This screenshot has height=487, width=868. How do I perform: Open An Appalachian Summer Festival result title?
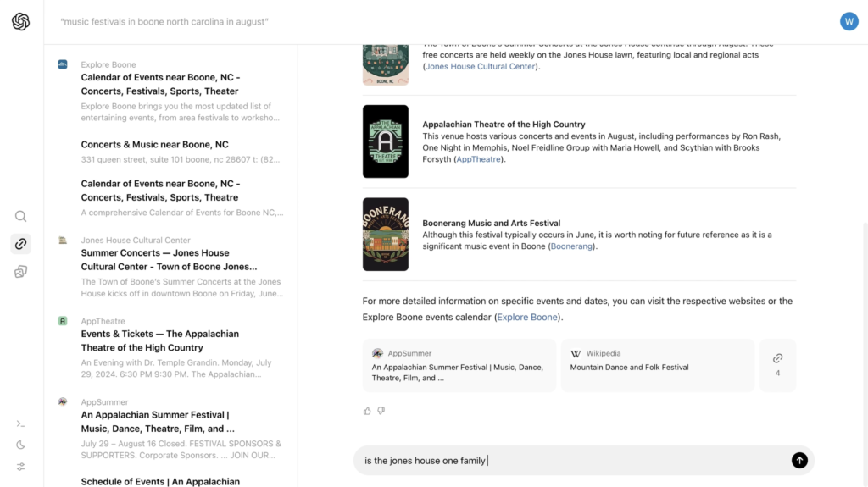point(158,422)
